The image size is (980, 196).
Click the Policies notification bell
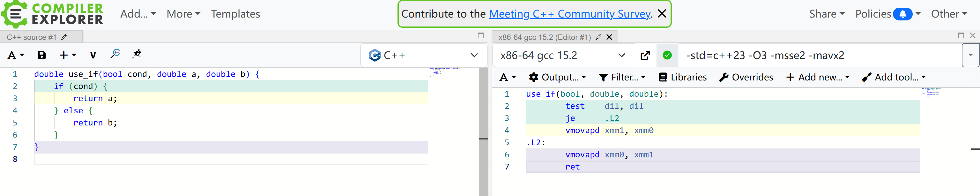click(902, 14)
